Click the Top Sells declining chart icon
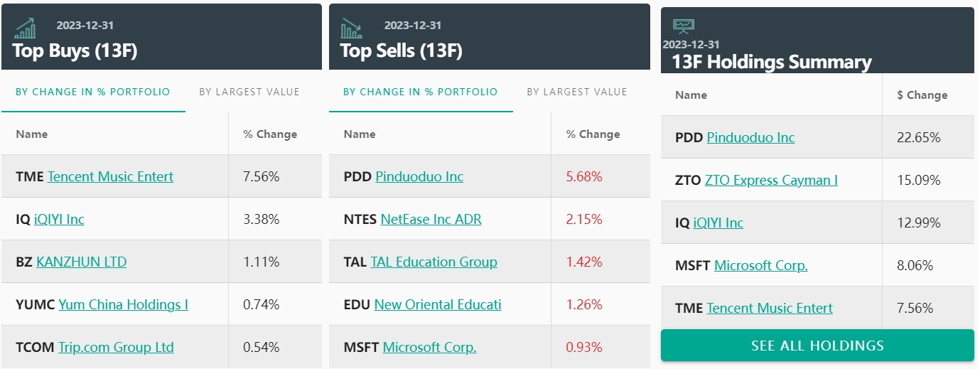This screenshot has height=369, width=980. [x=352, y=28]
